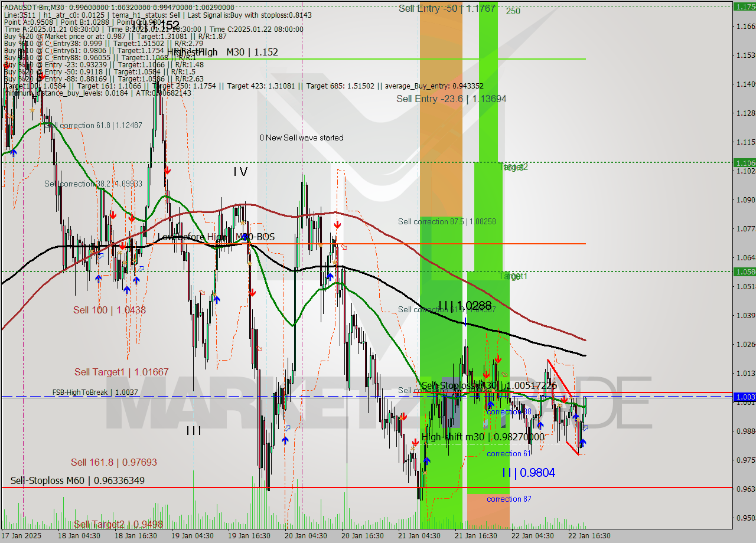Click the 'Sell 161.8 | 0.97693' label
The height and width of the screenshot is (543, 756).
(x=114, y=462)
